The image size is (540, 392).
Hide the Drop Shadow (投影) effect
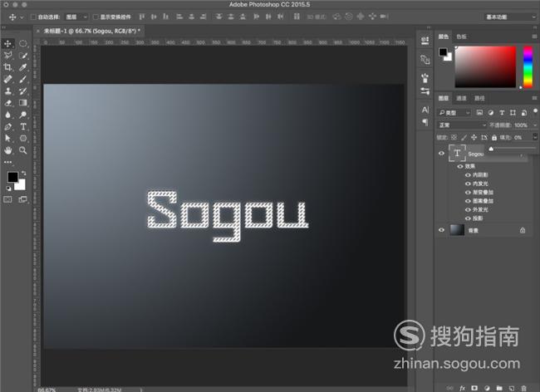coord(468,218)
